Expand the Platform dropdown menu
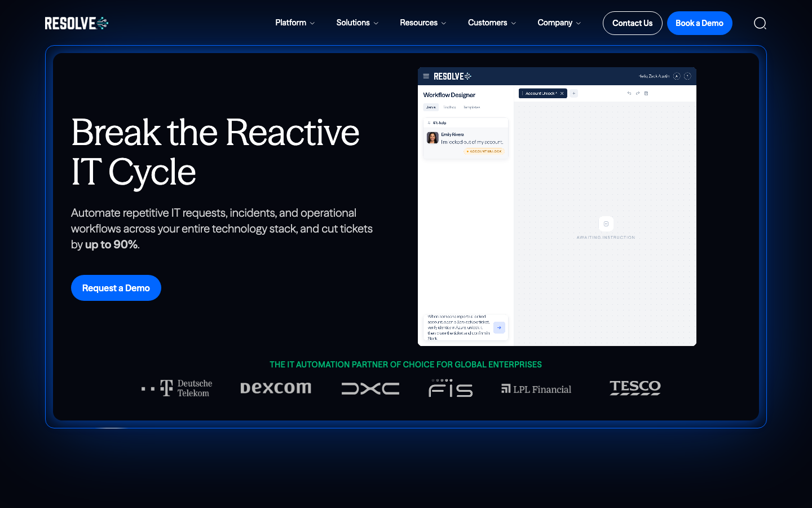This screenshot has height=508, width=812. 295,23
